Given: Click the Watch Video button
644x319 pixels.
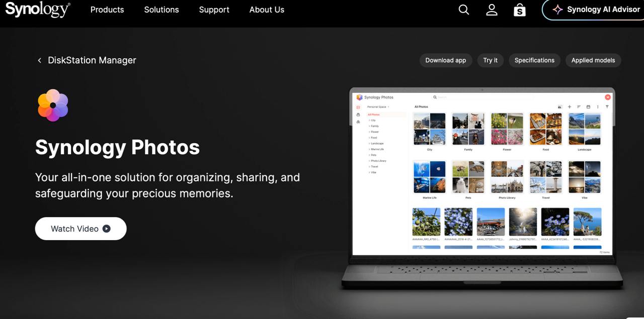Looking at the screenshot, I should 80,229.
